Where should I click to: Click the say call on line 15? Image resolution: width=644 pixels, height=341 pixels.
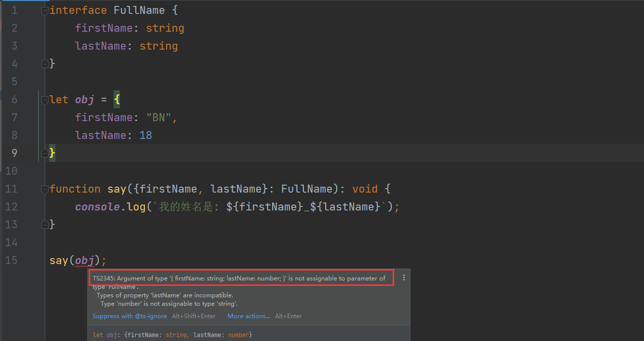[x=59, y=260]
